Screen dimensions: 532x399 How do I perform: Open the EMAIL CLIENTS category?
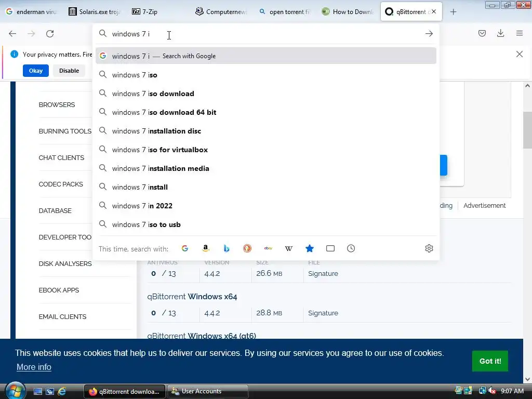62,316
